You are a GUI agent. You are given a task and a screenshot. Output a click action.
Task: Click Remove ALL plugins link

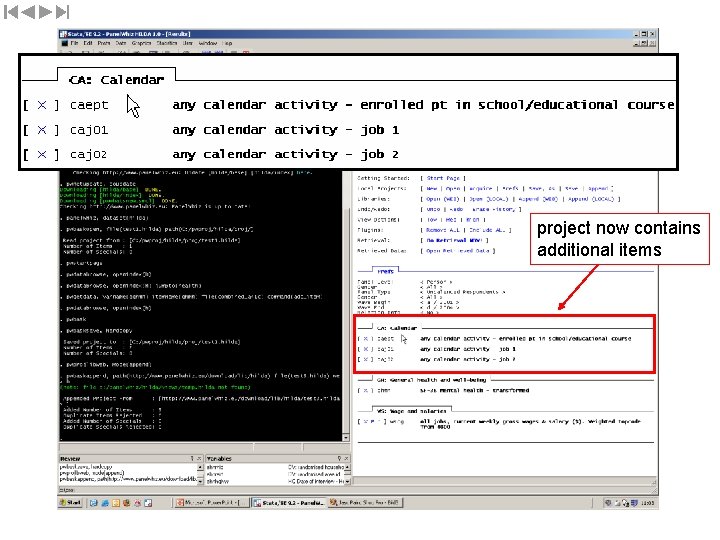(443, 230)
